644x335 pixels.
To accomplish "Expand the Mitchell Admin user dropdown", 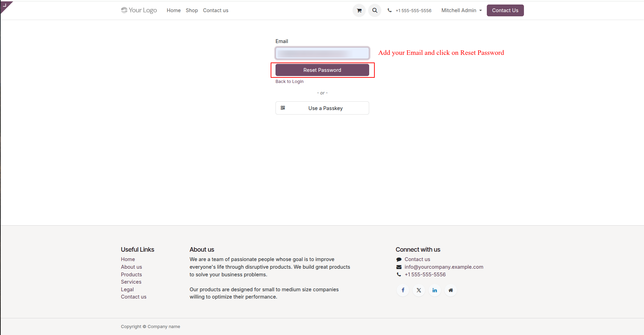I will coord(461,10).
